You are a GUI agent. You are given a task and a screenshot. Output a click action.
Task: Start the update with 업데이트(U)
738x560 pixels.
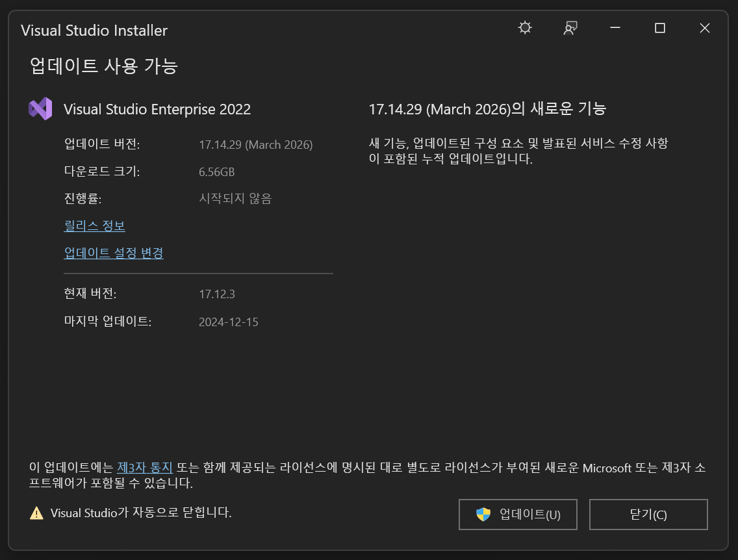518,515
